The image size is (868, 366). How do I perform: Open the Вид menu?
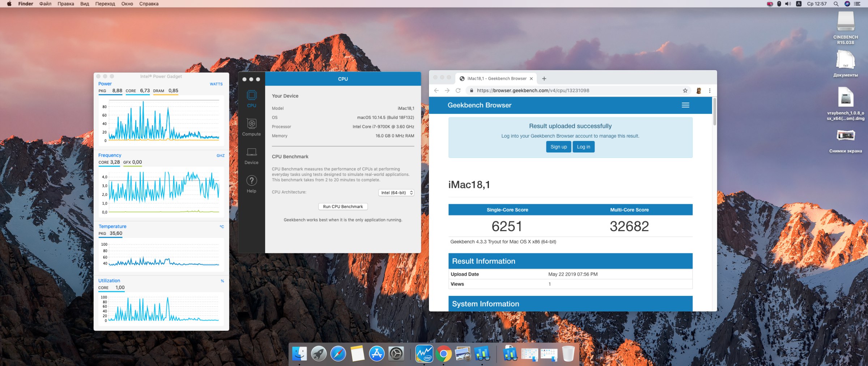(85, 4)
